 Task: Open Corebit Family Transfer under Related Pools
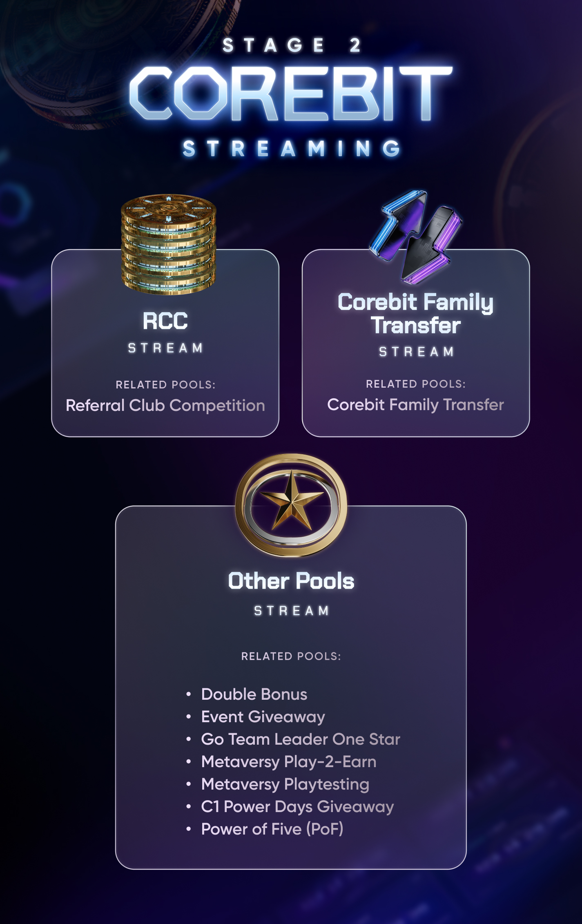coord(415,405)
